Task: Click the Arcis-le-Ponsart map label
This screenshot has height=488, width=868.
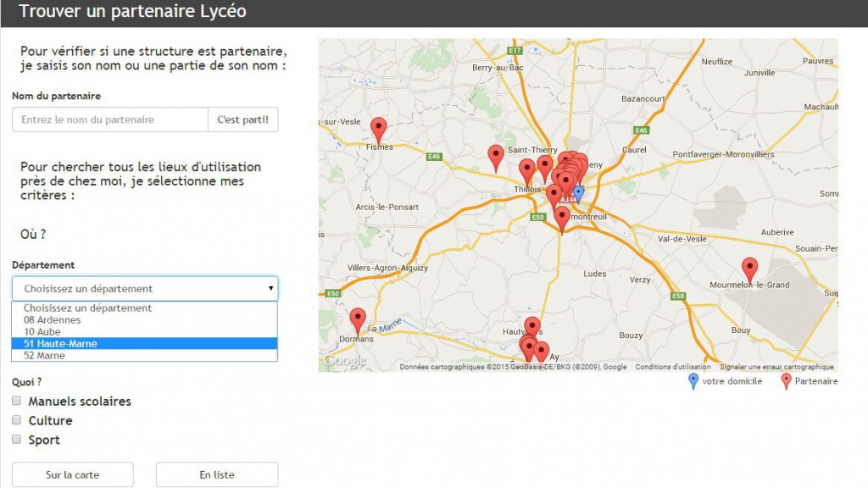Action: pyautogui.click(x=387, y=207)
